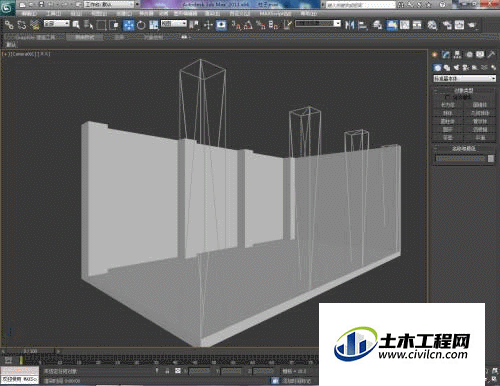Image resolution: width=500 pixels, height=386 pixels.
Task: Click the object color swatch beside name field
Action: coord(491,159)
